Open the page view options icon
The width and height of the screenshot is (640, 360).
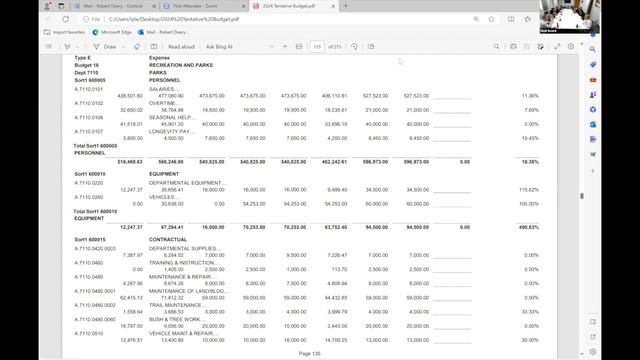click(371, 47)
